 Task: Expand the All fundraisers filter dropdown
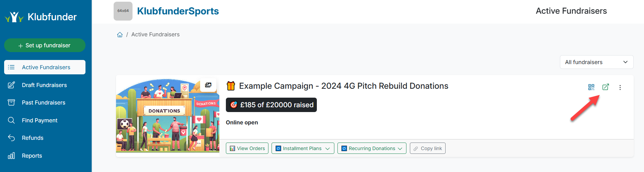[596, 62]
